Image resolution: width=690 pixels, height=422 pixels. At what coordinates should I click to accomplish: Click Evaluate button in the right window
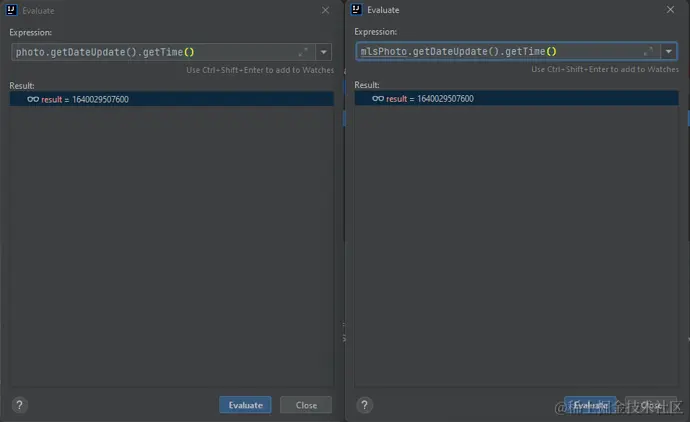[x=591, y=404]
